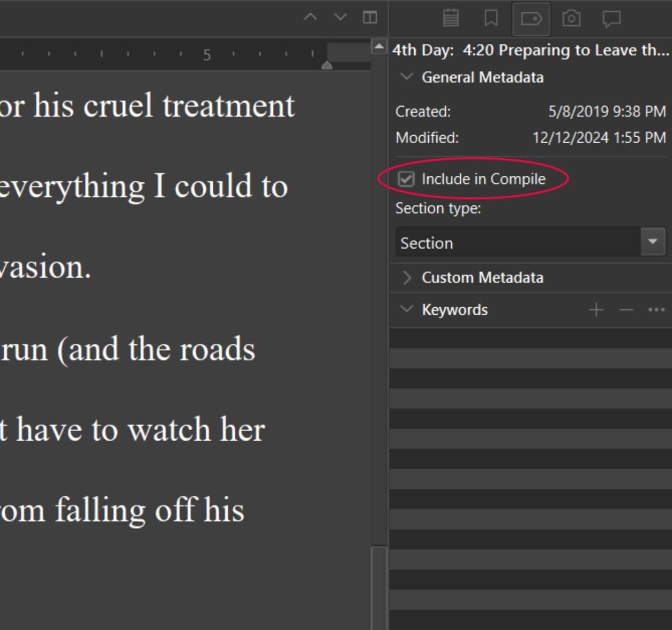Expand the Custom Metadata section
The height and width of the screenshot is (630, 672).
tap(407, 278)
